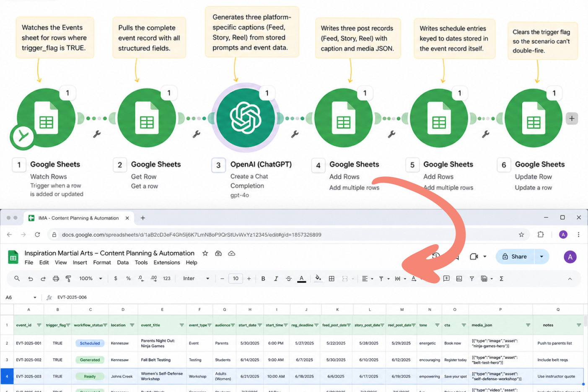Open the Data menu
Screen dimensions: 588x392
click(x=123, y=263)
